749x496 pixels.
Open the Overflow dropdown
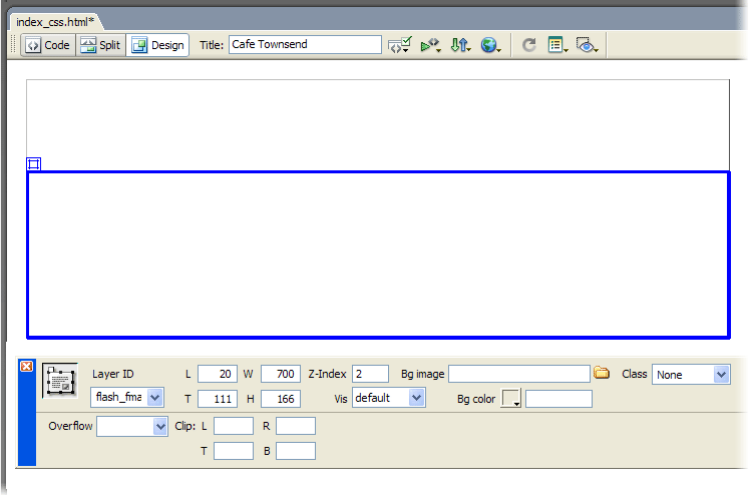[132, 426]
